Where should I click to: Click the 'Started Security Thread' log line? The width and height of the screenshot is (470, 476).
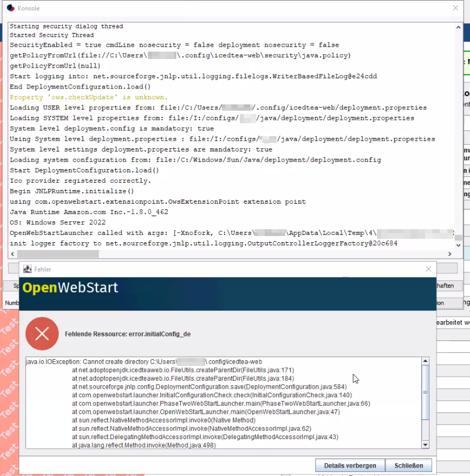tap(52, 35)
